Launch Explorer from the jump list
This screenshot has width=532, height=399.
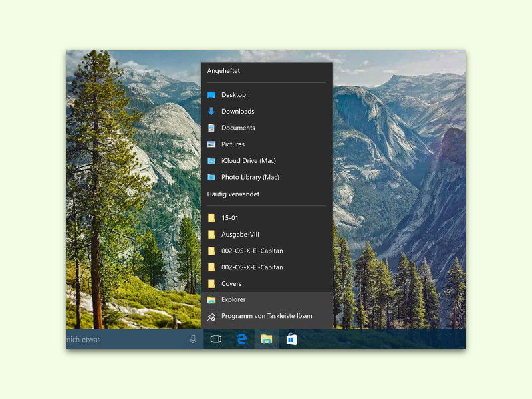click(267, 299)
